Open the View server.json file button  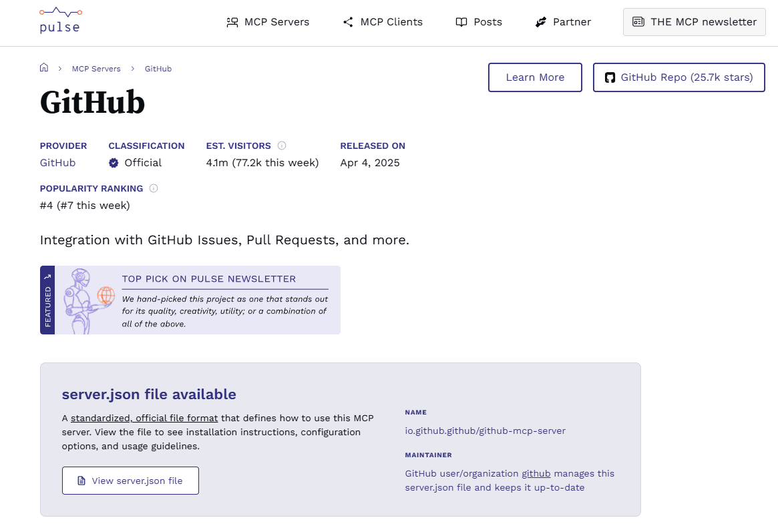130,480
